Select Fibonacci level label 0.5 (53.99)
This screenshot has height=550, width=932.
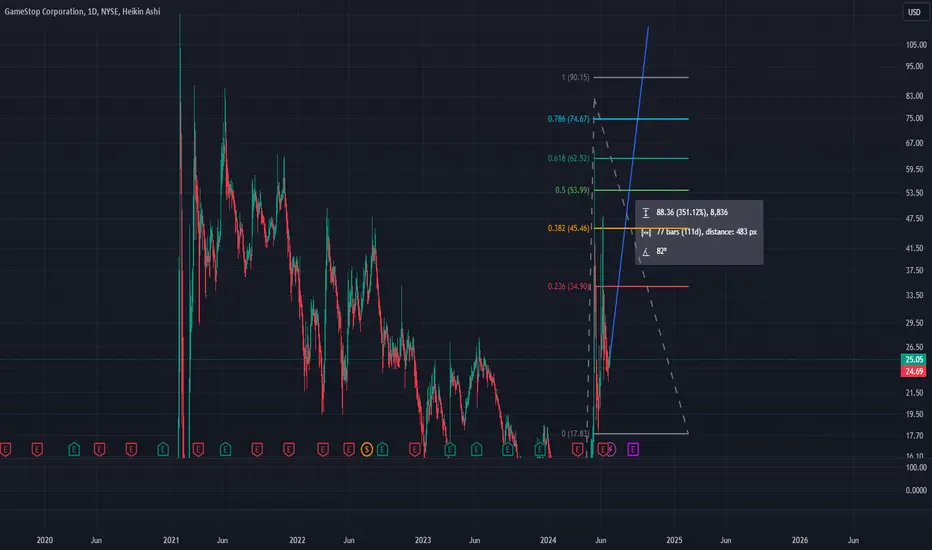[x=572, y=190]
